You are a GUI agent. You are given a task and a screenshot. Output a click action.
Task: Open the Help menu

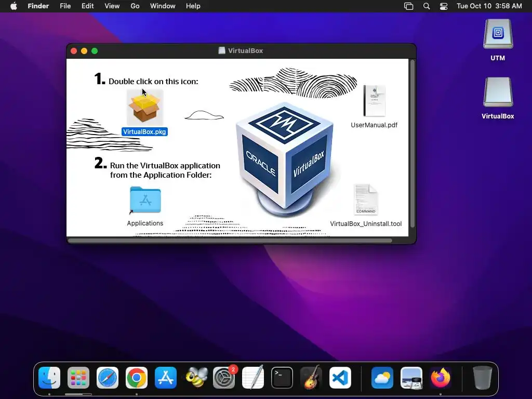click(193, 6)
